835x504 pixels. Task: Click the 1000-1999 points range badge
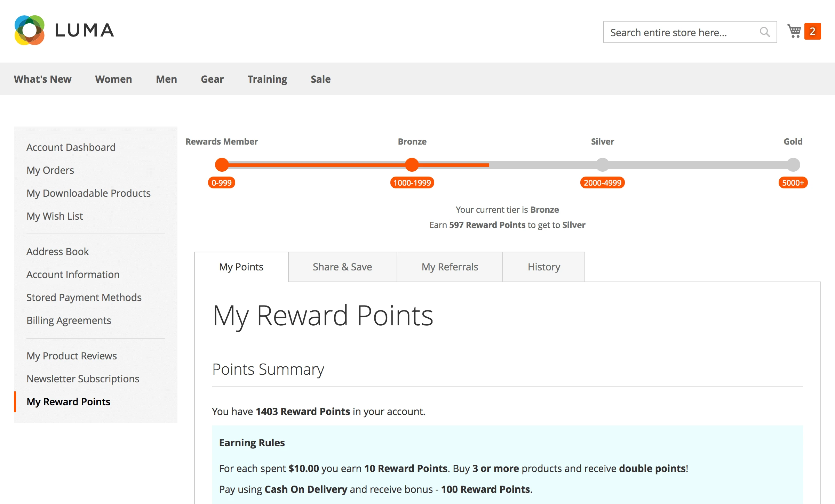pos(412,182)
